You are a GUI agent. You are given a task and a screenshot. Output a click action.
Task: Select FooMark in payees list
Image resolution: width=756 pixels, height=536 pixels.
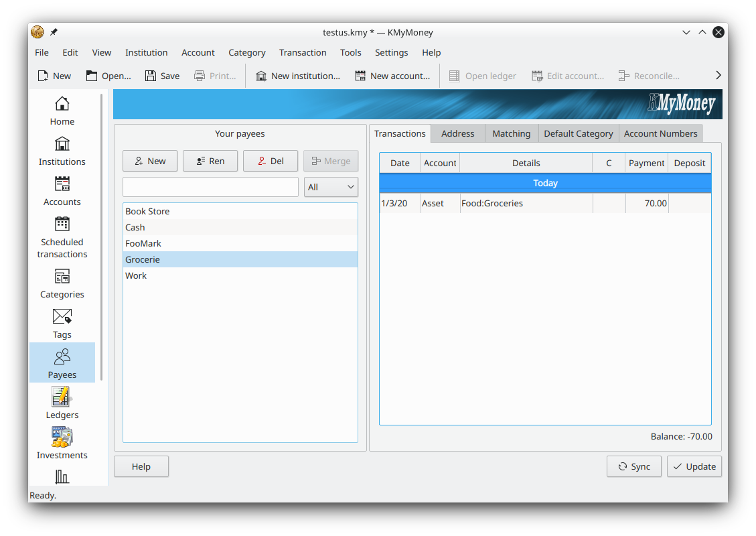click(x=143, y=243)
